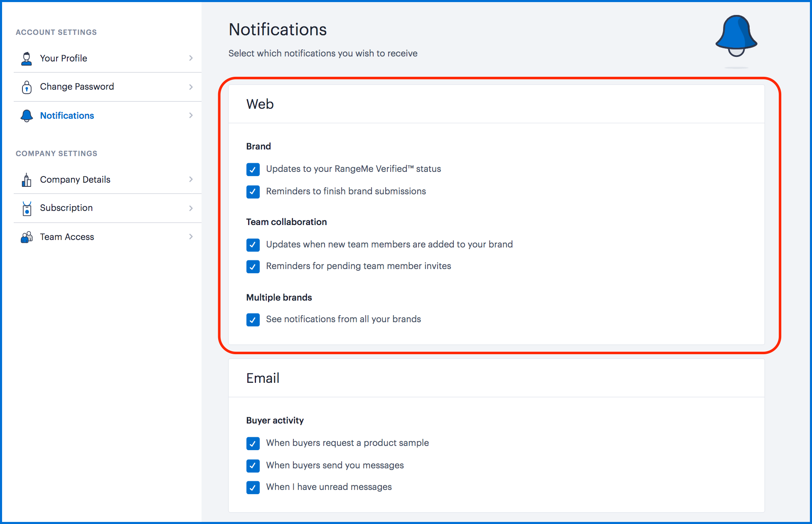Screen dimensions: 812x524
Task: Toggle reminders to finish brand submissions
Action: tap(253, 192)
